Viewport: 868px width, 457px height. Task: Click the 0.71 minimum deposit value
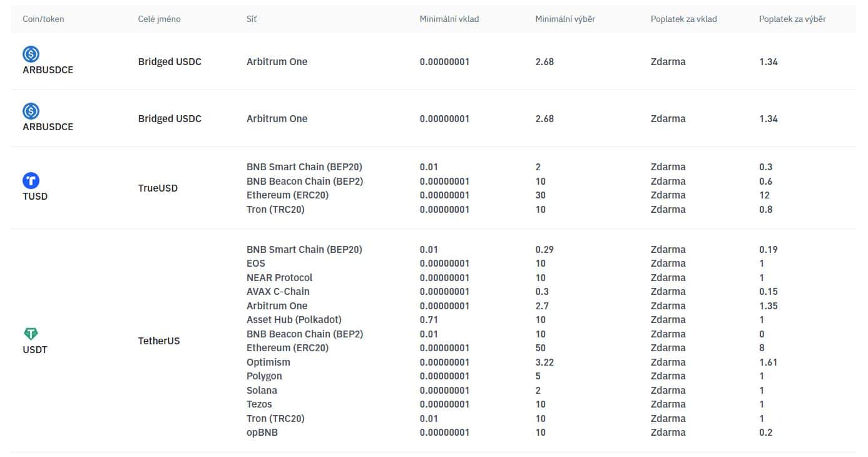[x=429, y=320]
